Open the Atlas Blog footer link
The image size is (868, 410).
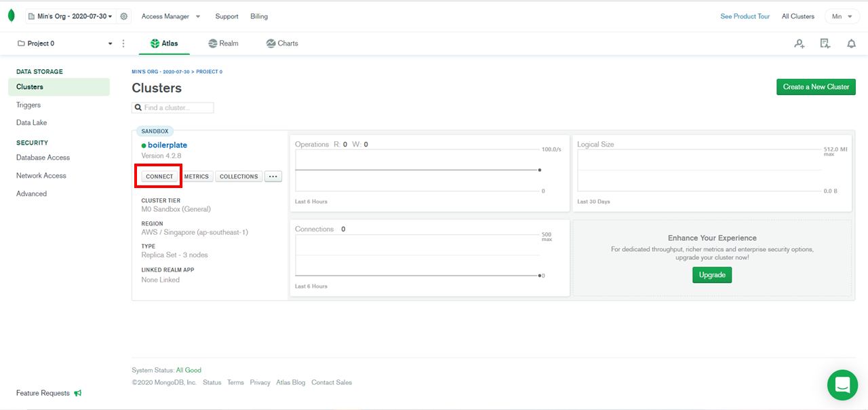coord(291,383)
